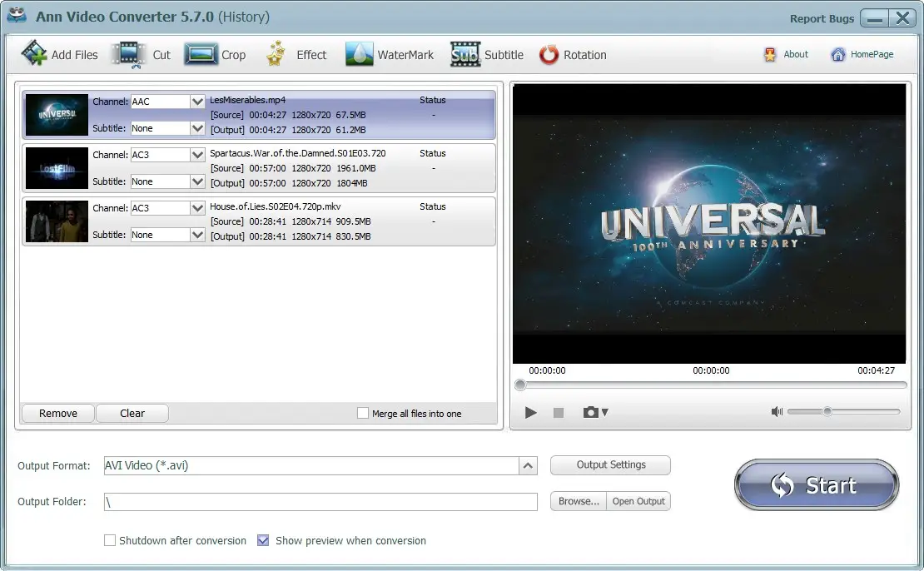Open the snapshot options arrow next to camera
The width and height of the screenshot is (924, 571).
(604, 413)
